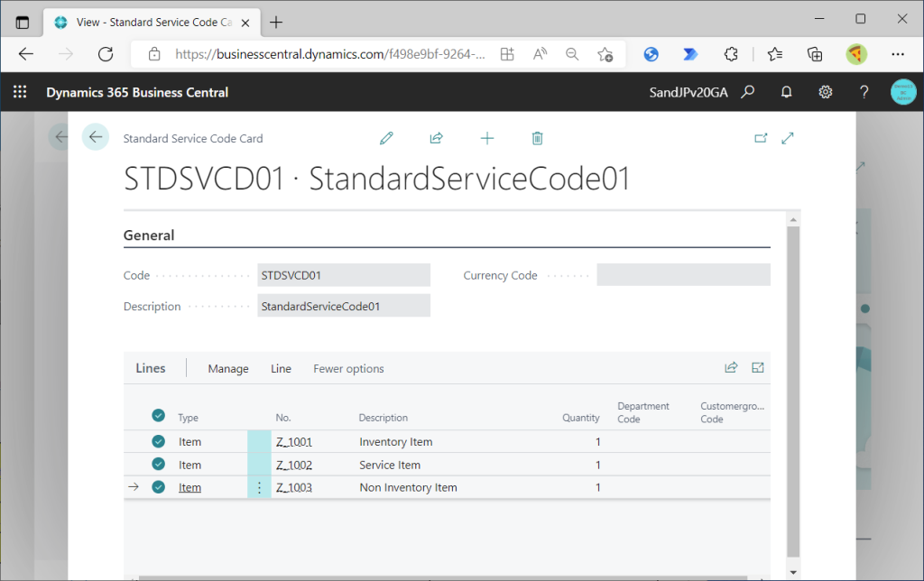Click the pencil edit icon on card

[386, 138]
